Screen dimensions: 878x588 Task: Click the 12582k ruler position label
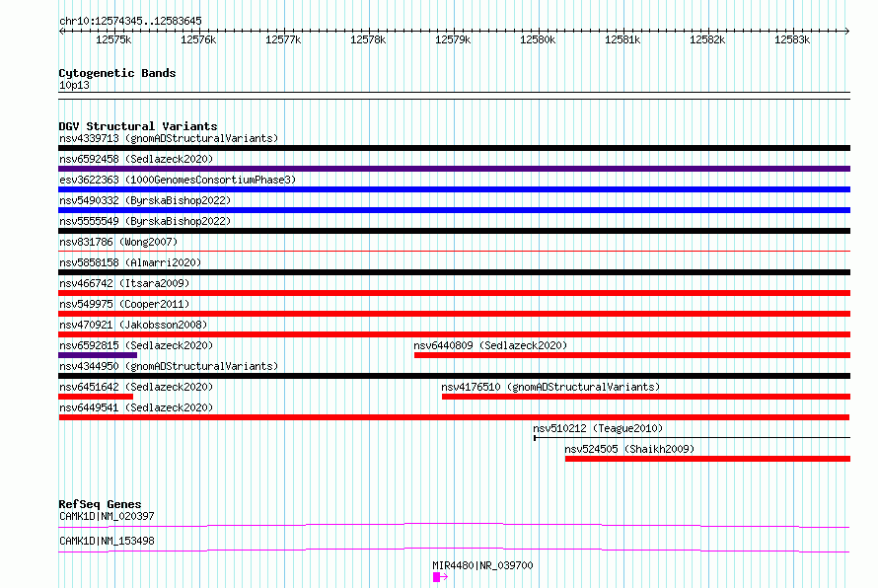707,39
